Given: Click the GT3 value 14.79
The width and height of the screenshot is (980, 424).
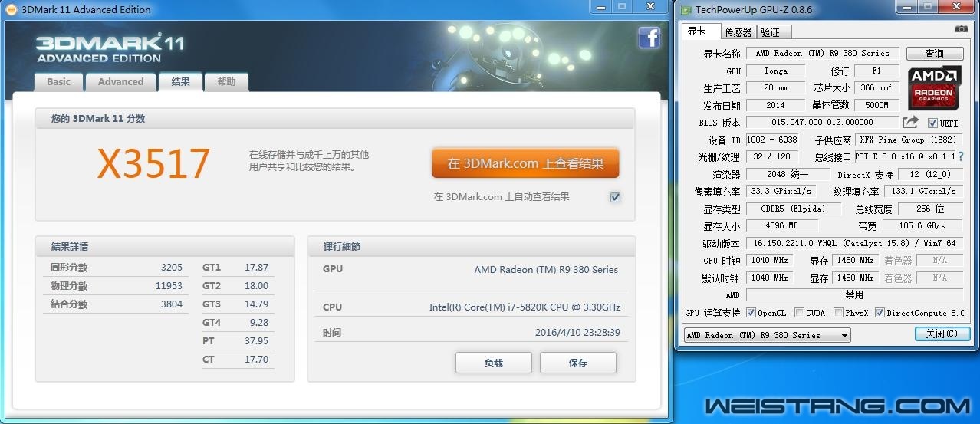Looking at the screenshot, I should 256,304.
